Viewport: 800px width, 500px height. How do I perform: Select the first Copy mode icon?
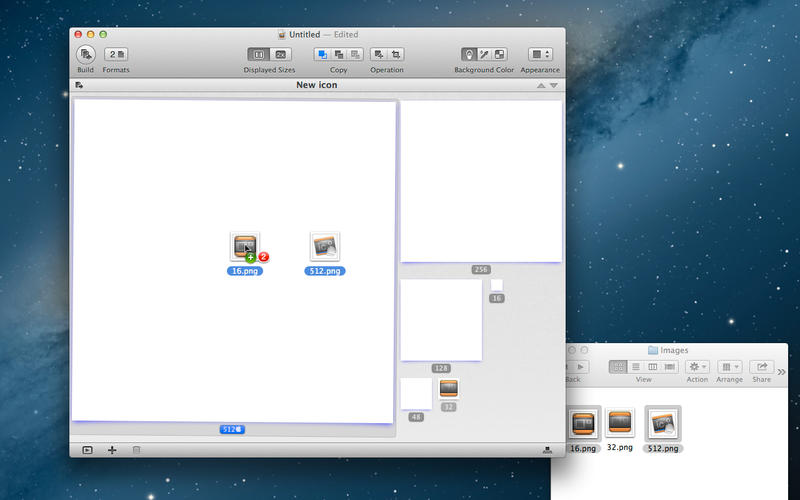tap(322, 54)
